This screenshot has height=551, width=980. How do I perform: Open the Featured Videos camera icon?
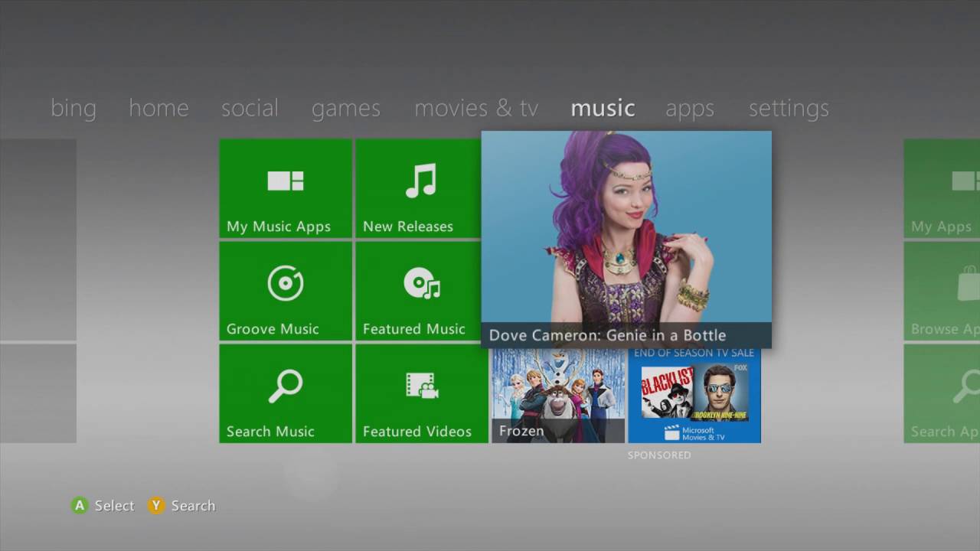[x=422, y=386]
